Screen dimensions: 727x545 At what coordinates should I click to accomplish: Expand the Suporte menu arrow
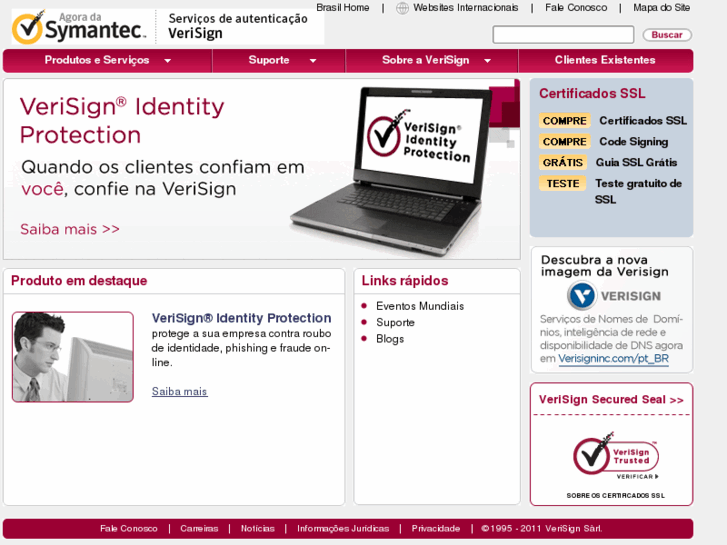tap(313, 61)
